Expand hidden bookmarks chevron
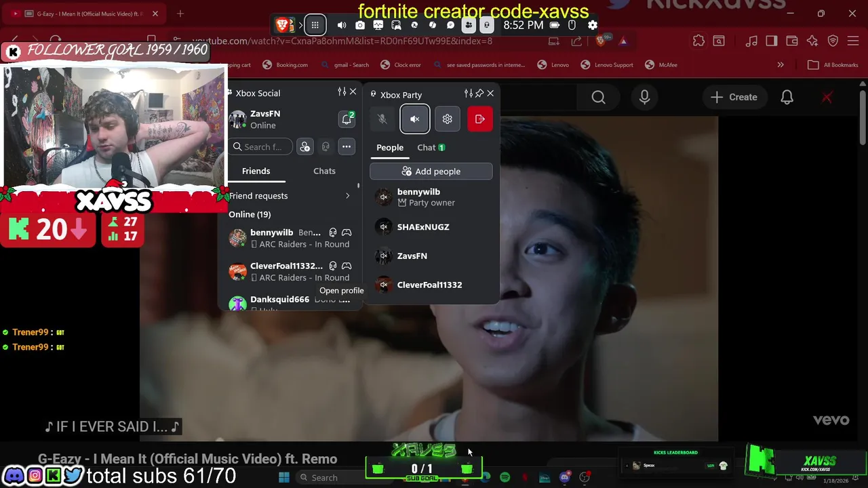The width and height of the screenshot is (868, 488). [781, 65]
